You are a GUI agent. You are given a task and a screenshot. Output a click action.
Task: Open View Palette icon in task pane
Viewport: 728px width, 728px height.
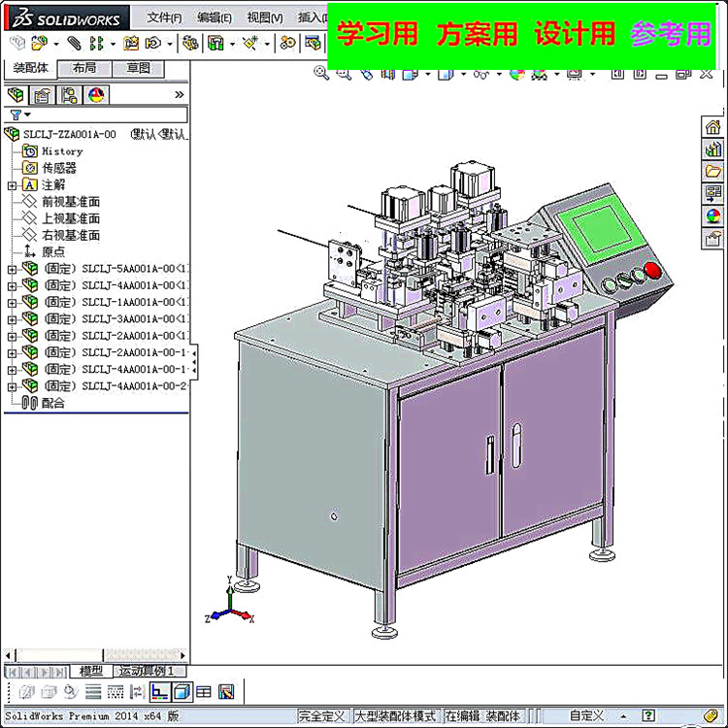coord(712,193)
